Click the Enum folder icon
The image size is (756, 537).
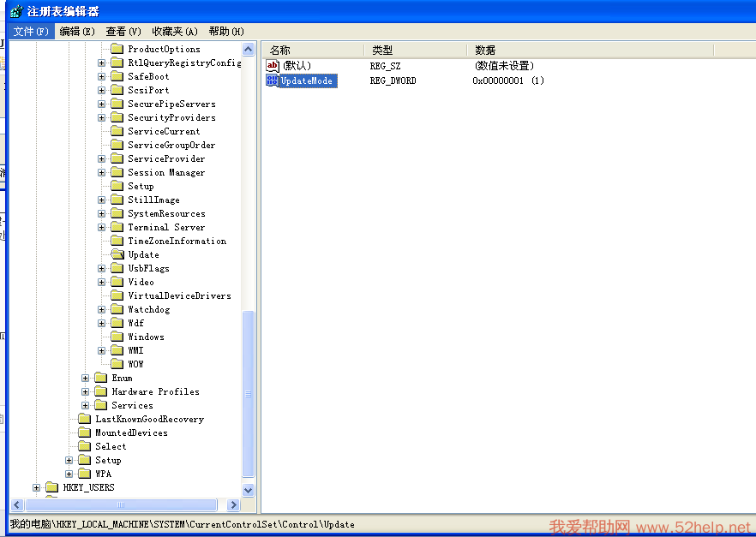point(101,378)
